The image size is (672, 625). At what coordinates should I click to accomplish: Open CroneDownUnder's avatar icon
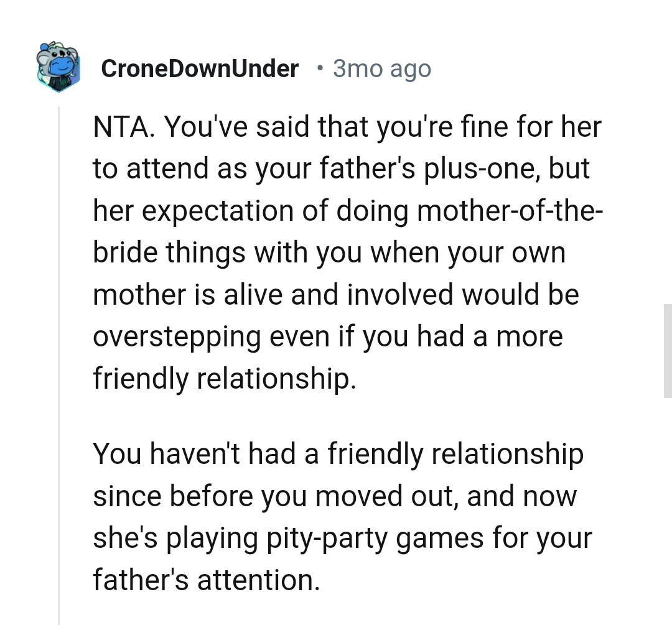(x=58, y=67)
